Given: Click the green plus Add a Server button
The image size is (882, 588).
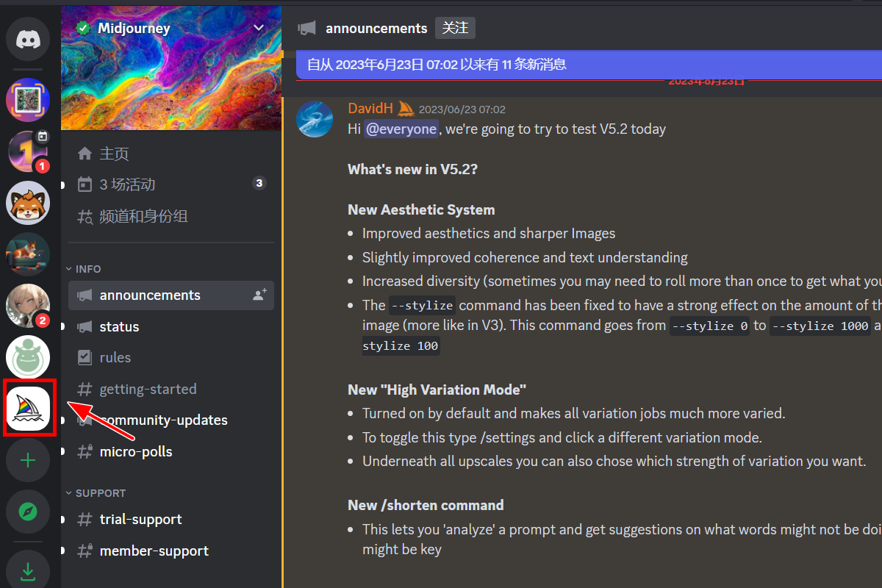Looking at the screenshot, I should coord(28,460).
